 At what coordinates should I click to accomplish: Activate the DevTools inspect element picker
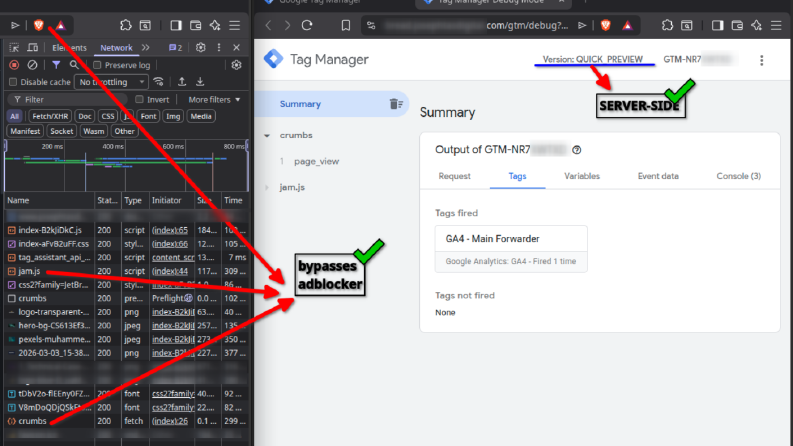[x=14, y=48]
